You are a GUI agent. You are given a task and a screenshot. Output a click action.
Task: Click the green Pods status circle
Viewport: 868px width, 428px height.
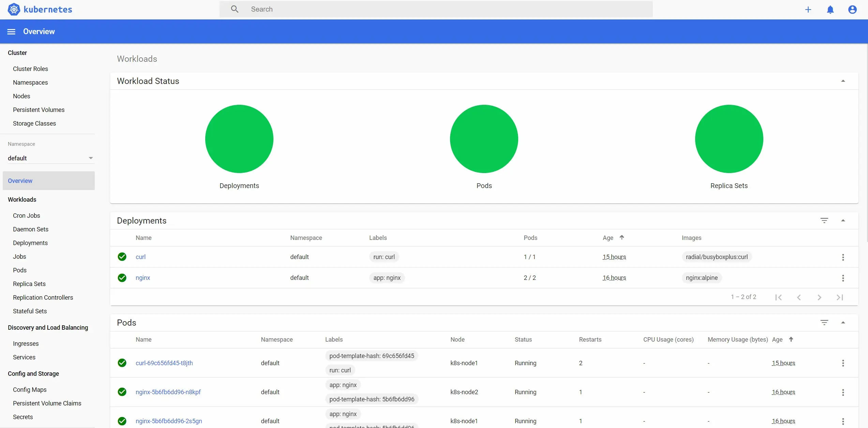484,139
